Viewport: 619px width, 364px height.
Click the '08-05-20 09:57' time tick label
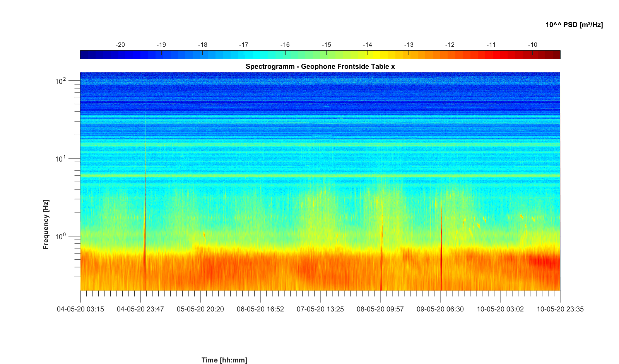[380, 309]
